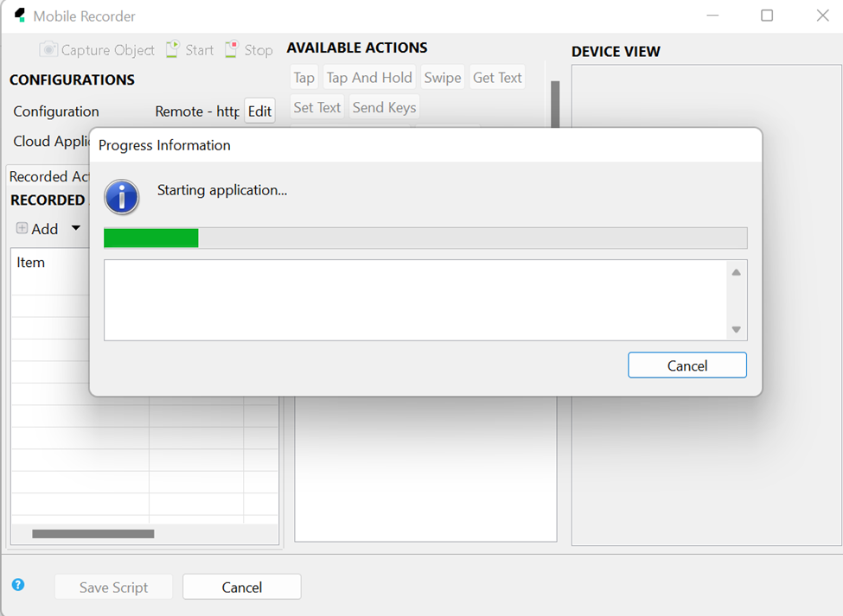Select the Tap action

click(303, 78)
